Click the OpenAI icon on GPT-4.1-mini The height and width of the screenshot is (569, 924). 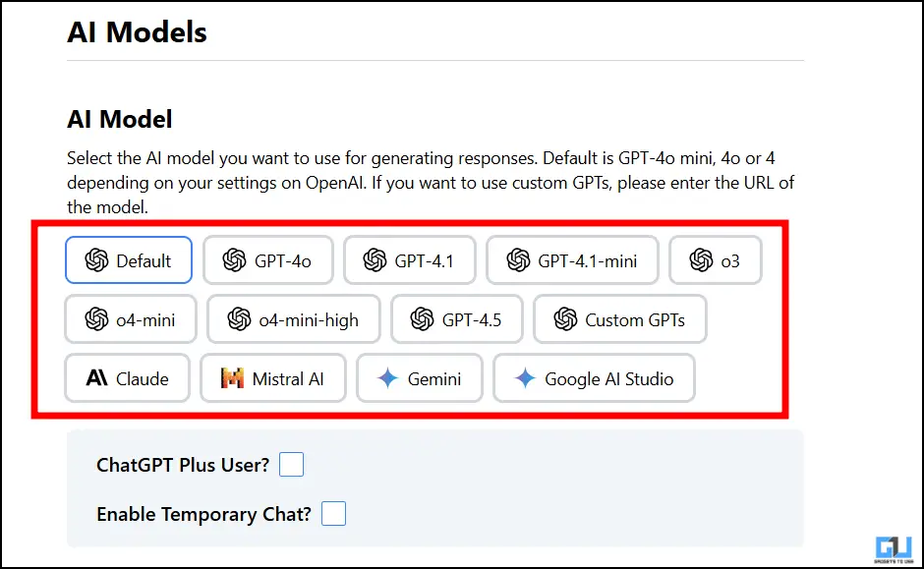point(518,259)
